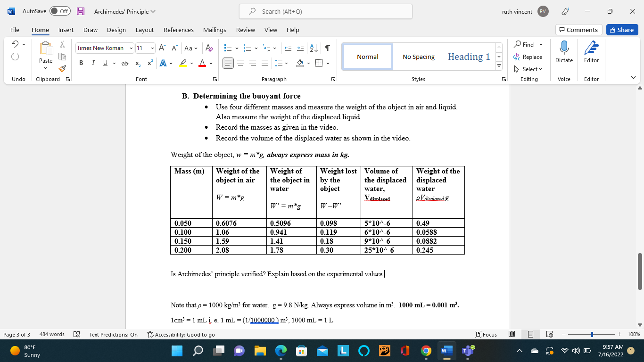
Task: Launch the Paragraph dialog box launcher
Action: click(x=333, y=79)
